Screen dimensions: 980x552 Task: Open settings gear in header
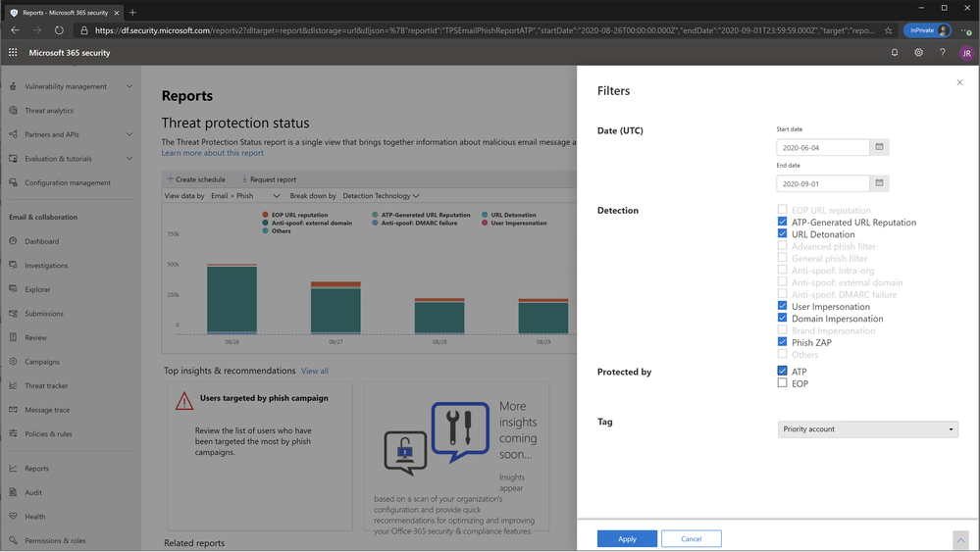(918, 52)
